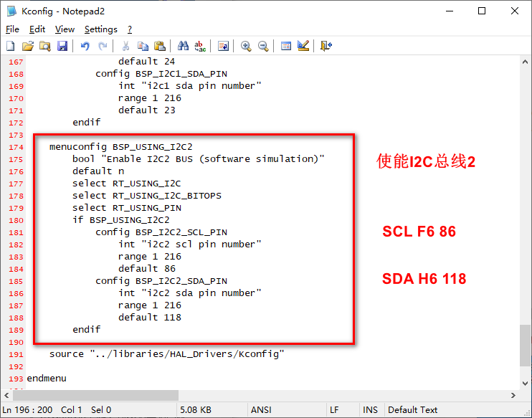
Task: Click the vertical scrollbar thumb
Action: (526, 346)
